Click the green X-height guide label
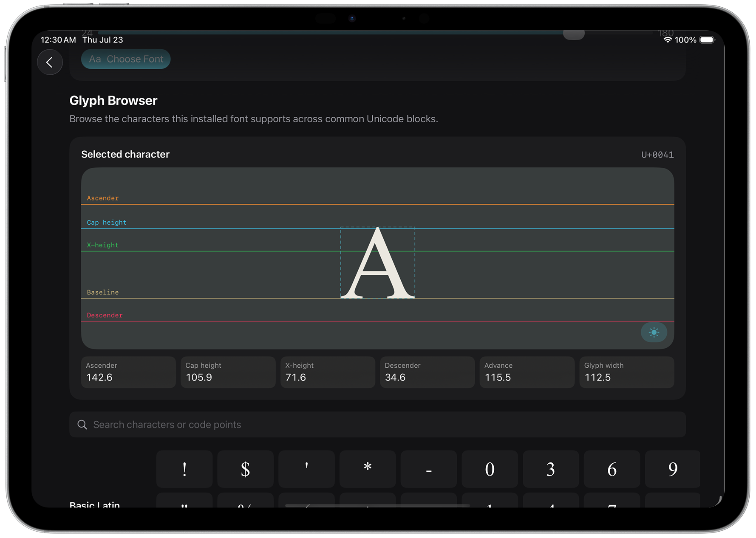756x538 pixels. click(103, 245)
